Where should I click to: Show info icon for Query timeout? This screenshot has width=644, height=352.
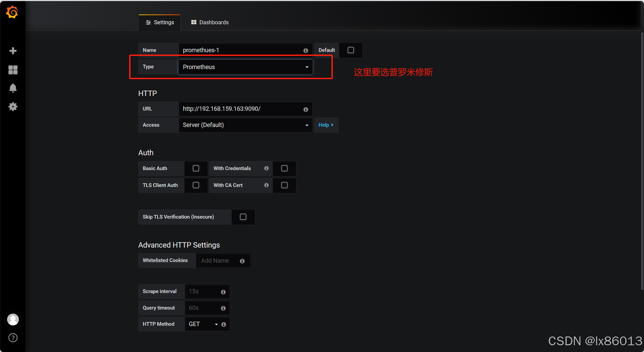pyautogui.click(x=223, y=308)
